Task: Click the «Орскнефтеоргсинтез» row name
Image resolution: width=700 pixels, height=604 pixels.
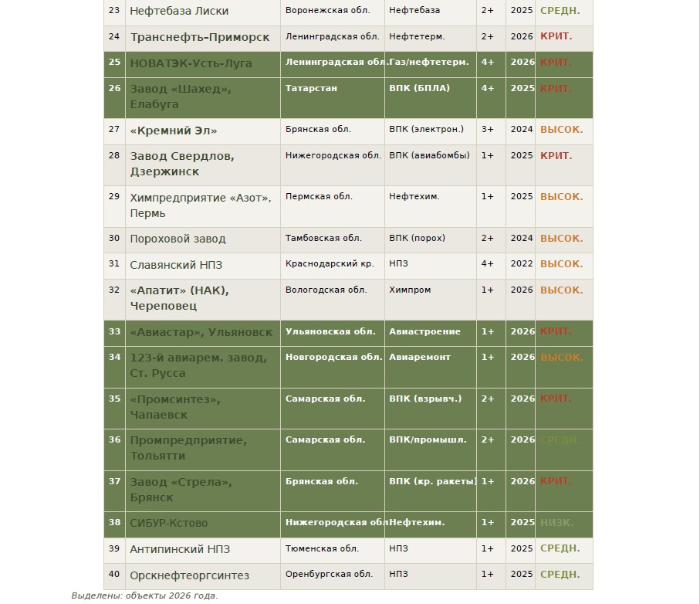Action: pyautogui.click(x=189, y=575)
